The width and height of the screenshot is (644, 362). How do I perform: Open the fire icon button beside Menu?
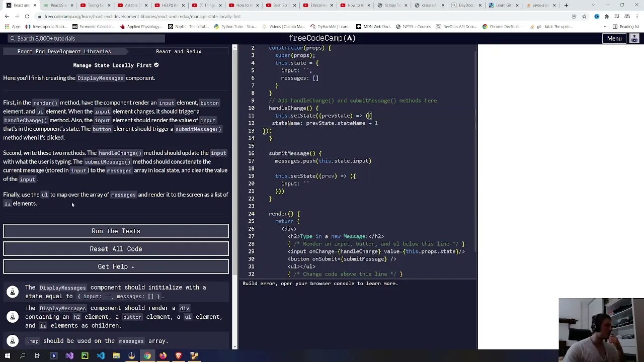(x=635, y=38)
